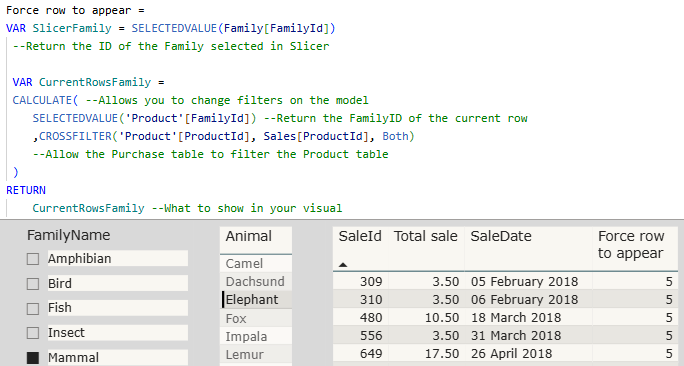Click date 26 April 2018
This screenshot has width=684, height=366.
(x=512, y=353)
